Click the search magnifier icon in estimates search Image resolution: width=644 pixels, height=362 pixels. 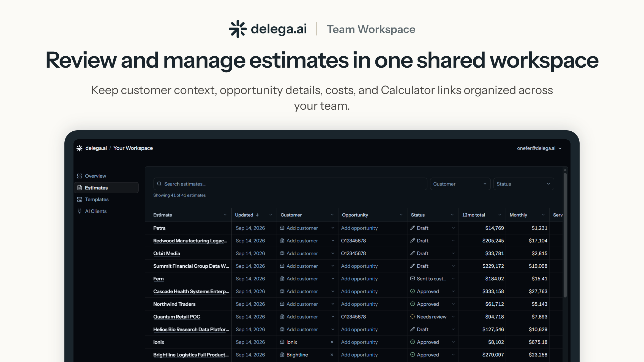point(159,184)
